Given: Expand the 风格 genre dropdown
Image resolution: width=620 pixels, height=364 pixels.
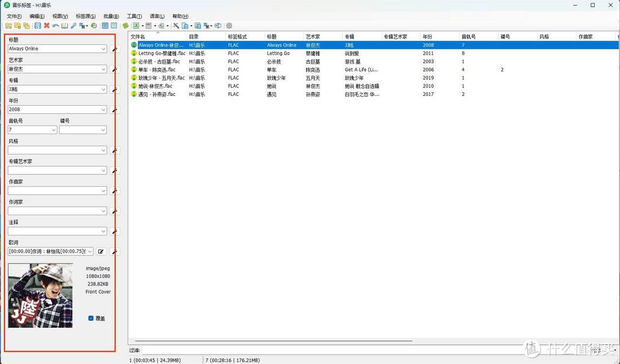Looking at the screenshot, I should [103, 150].
